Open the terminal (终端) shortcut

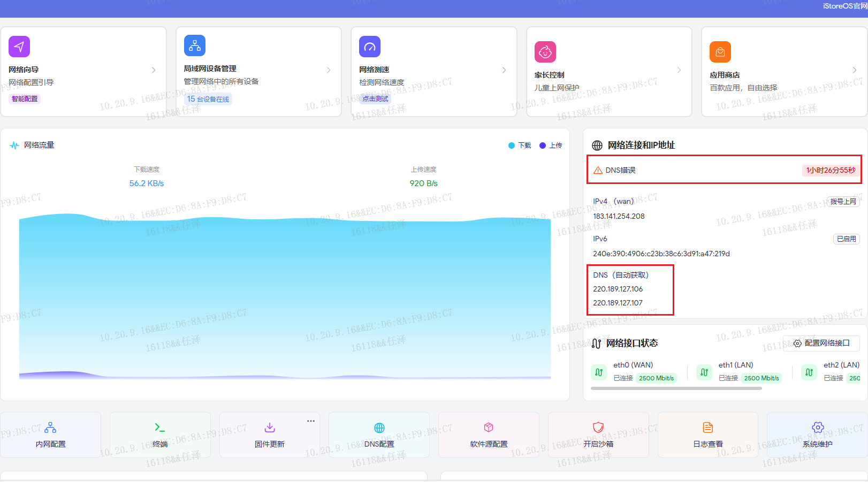click(x=160, y=434)
